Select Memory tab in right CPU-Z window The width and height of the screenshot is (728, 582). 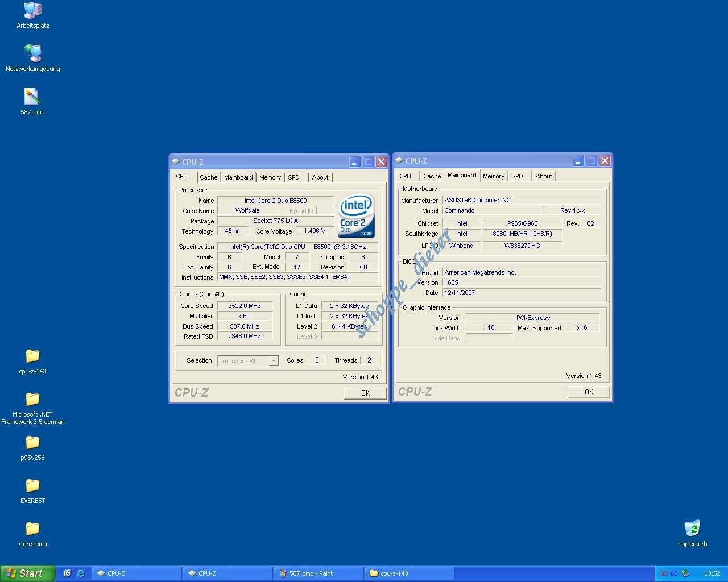tap(494, 176)
